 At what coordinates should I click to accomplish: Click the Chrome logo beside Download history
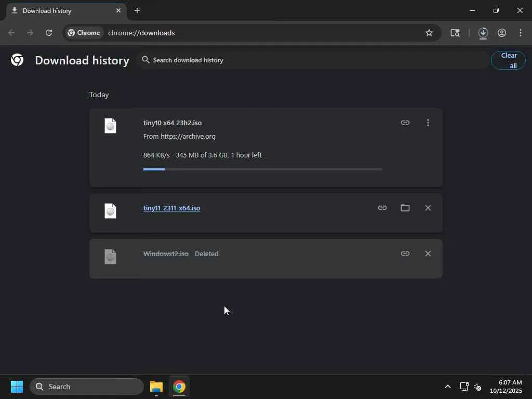point(17,60)
